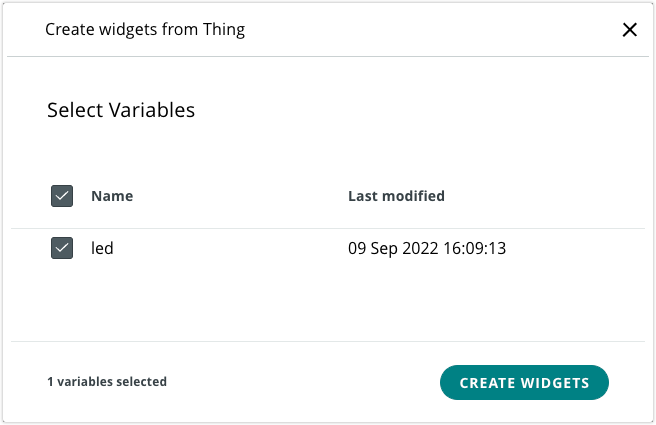
Task: Uncheck the led variable checkbox
Action: [x=62, y=248]
